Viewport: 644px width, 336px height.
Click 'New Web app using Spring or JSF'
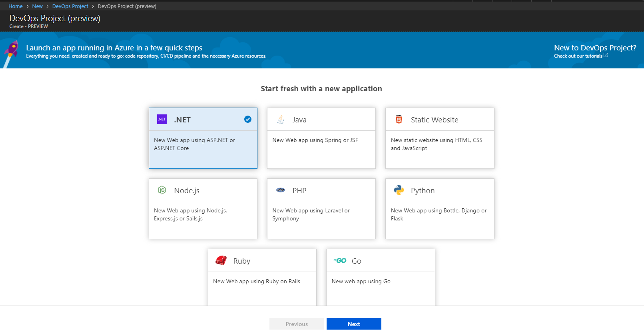point(315,140)
